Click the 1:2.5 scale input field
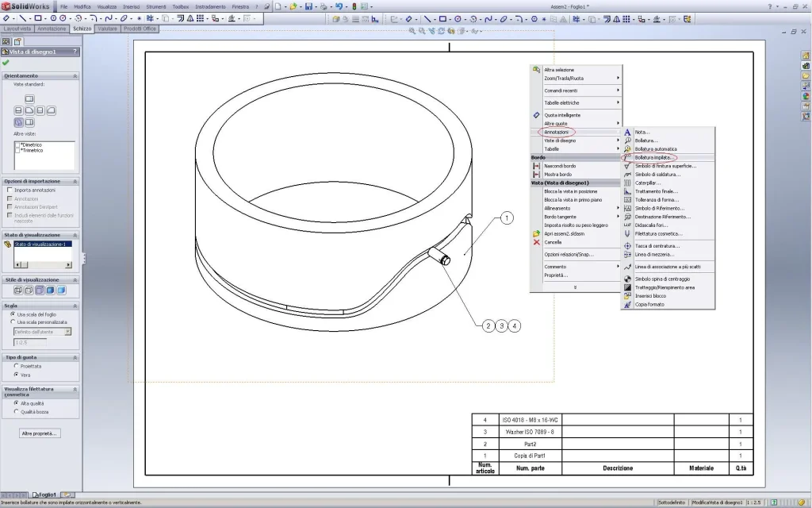Viewport: 812px width, 508px height. tap(29, 343)
